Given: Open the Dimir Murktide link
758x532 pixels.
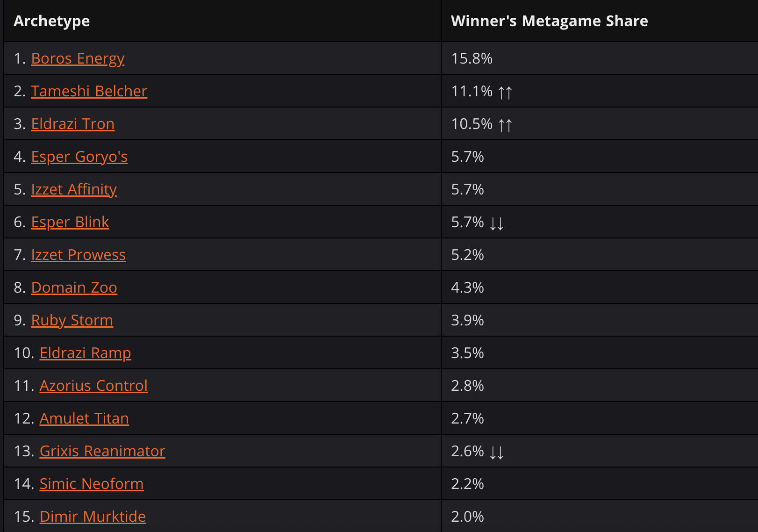Looking at the screenshot, I should click(93, 517).
